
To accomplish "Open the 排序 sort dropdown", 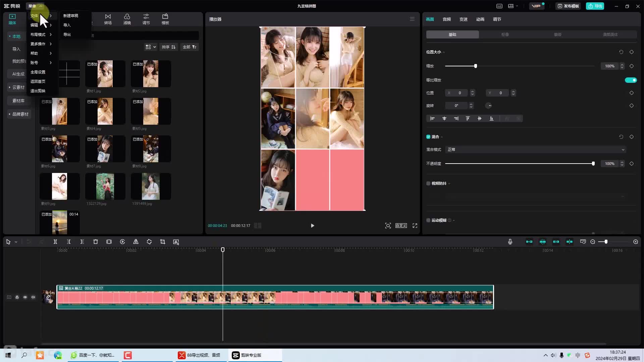I will point(169,47).
